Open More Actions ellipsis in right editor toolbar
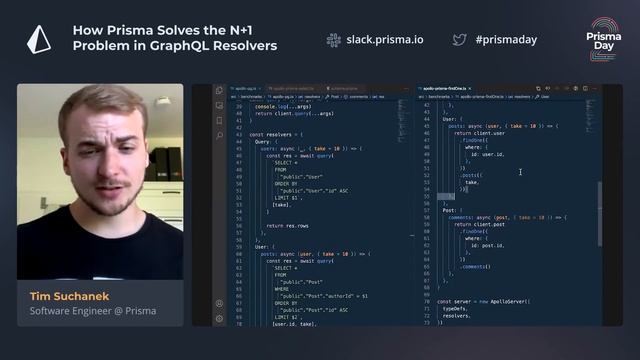Image resolution: width=640 pixels, height=360 pixels. tap(594, 88)
